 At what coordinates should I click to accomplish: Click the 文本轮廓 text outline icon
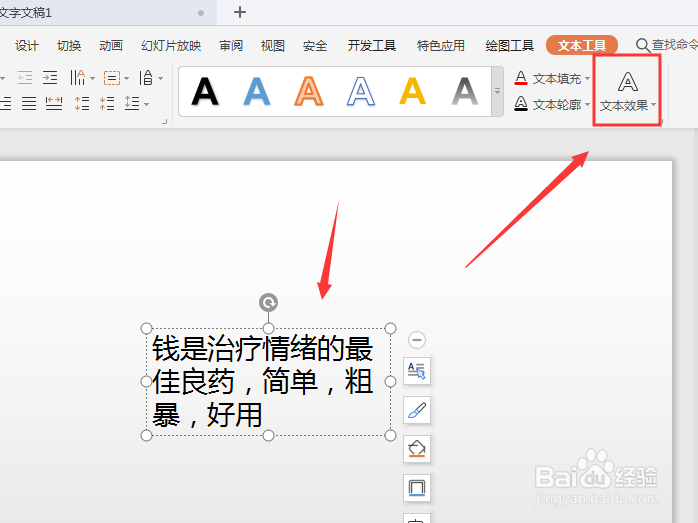(x=521, y=104)
